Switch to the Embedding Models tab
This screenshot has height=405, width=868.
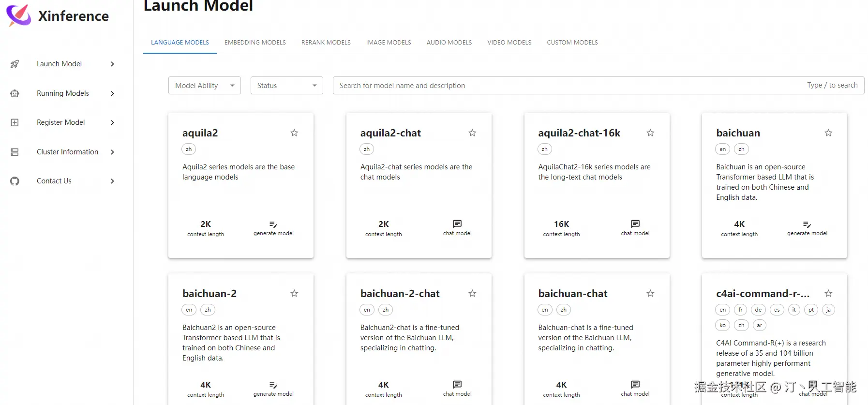[255, 43]
